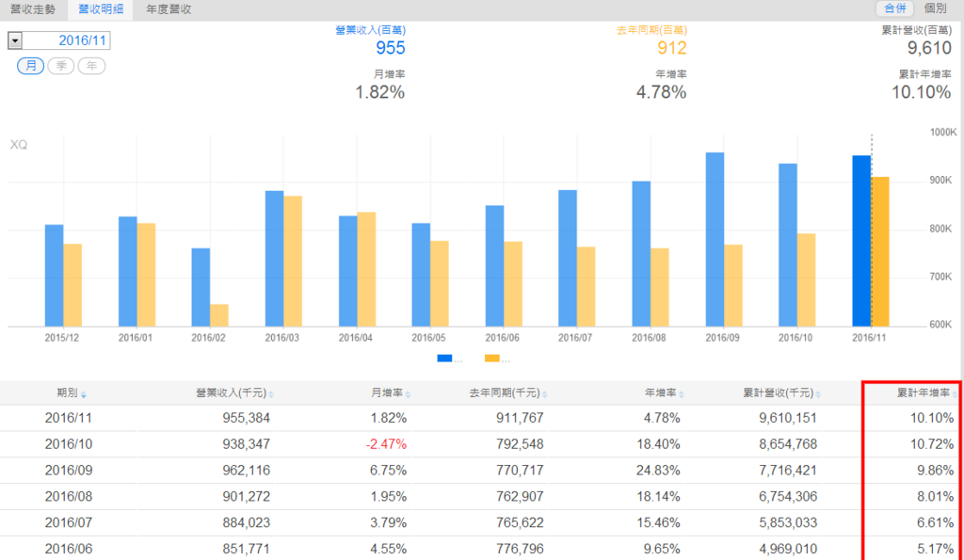Click the 2016/07 row period cell
Screen dimensions: 964x560
click(x=68, y=522)
